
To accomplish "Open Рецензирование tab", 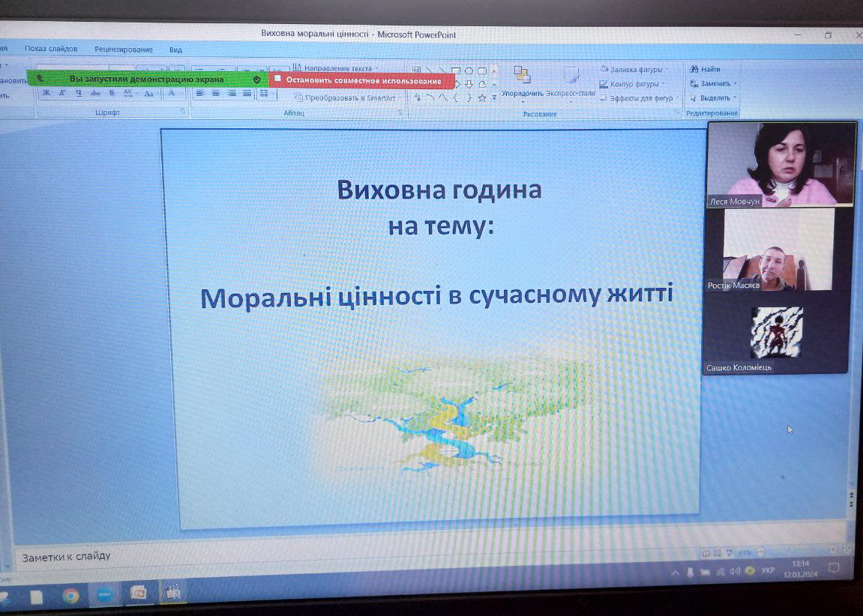I will coord(124,49).
